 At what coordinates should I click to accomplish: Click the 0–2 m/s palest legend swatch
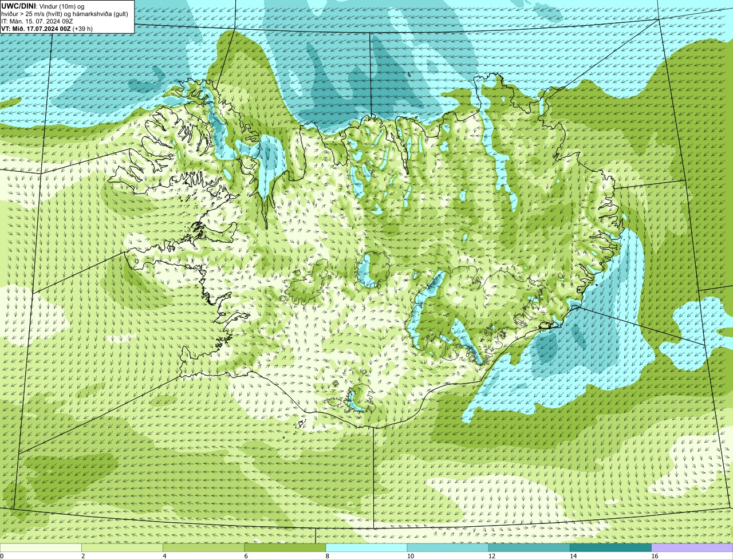point(41,548)
